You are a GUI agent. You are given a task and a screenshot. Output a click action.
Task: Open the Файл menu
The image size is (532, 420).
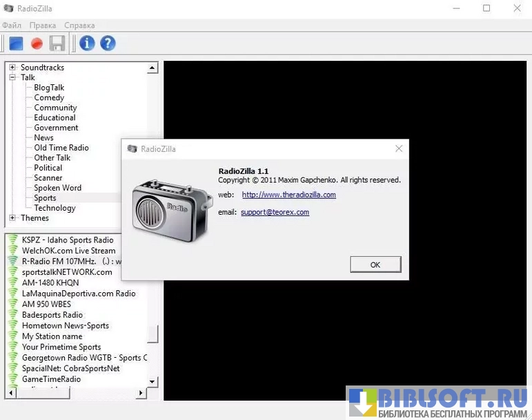coord(12,26)
